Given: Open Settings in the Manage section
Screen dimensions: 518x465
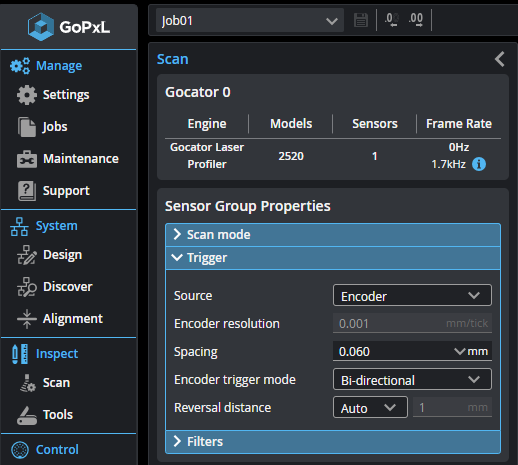Looking at the screenshot, I should tap(53, 95).
